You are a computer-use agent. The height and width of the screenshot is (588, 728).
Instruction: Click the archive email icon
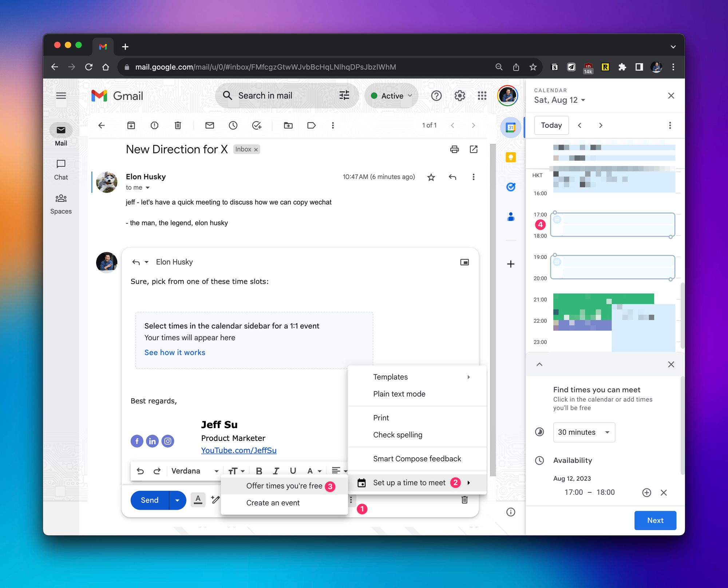click(131, 125)
